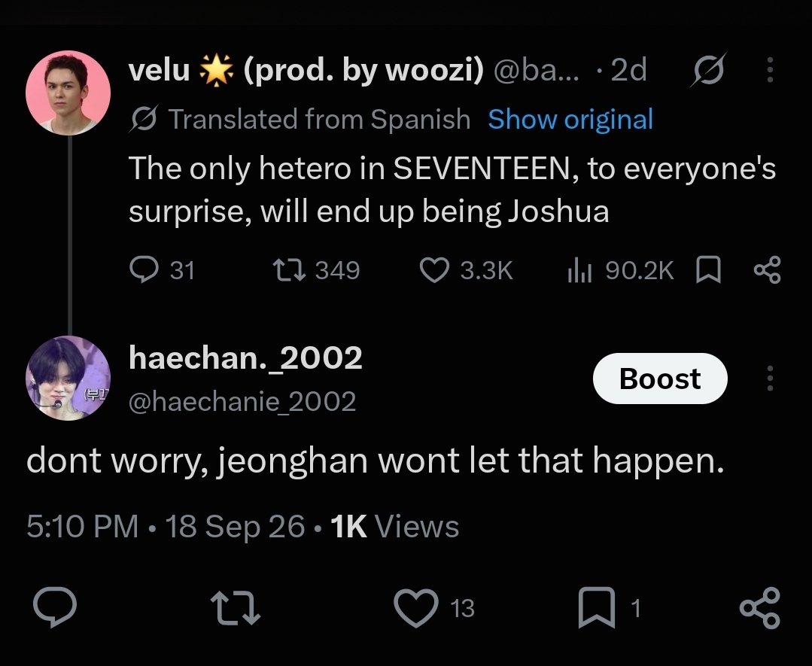The height and width of the screenshot is (666, 812).
Task: Like the reply with 13 likes
Action: pyautogui.click(x=434, y=608)
